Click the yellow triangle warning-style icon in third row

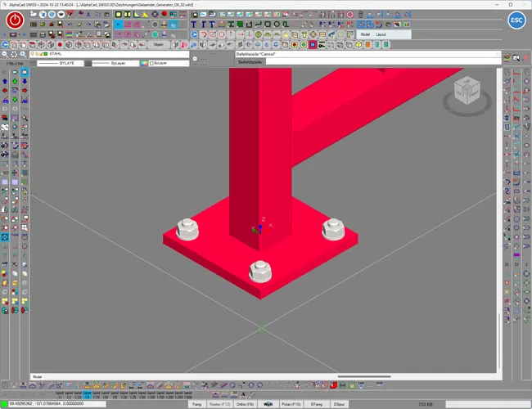pyautogui.click(x=286, y=34)
